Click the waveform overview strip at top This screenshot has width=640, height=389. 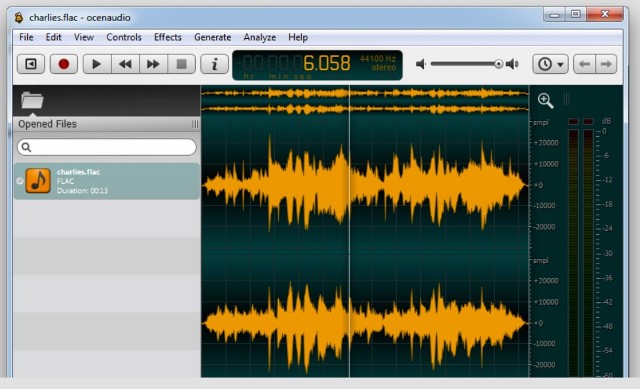[x=365, y=101]
